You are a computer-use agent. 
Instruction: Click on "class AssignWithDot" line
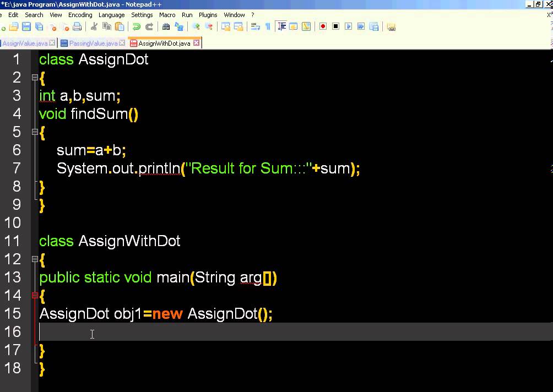click(x=110, y=241)
